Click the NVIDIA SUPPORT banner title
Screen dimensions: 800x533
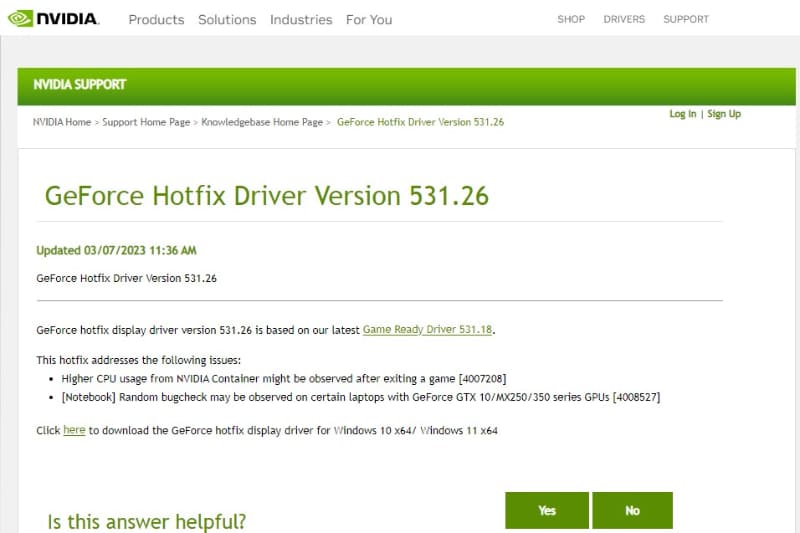80,85
